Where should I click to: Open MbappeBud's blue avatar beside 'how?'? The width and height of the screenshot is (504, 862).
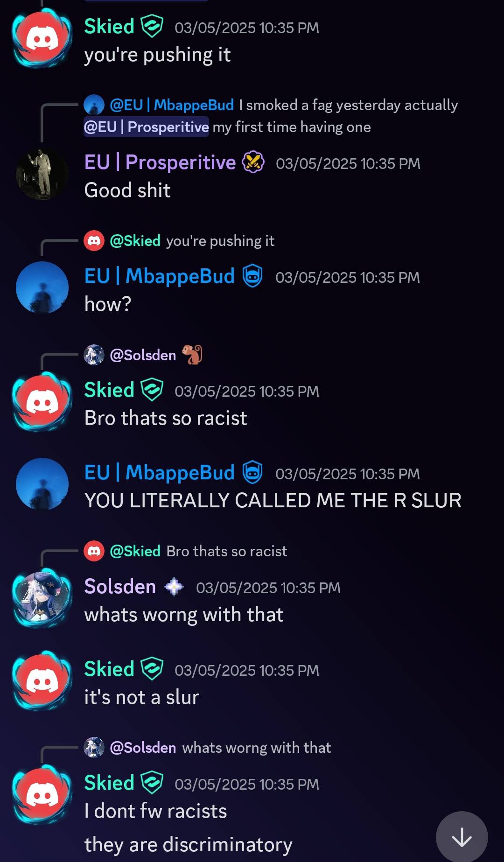[42, 287]
